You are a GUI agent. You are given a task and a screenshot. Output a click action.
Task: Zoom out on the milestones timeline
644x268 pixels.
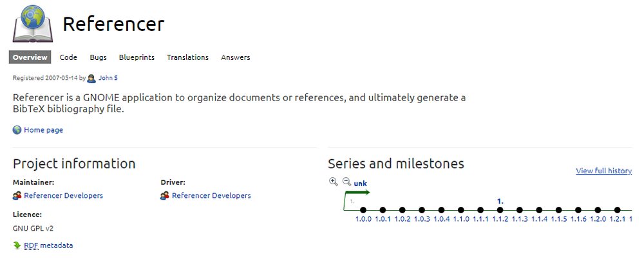click(346, 181)
